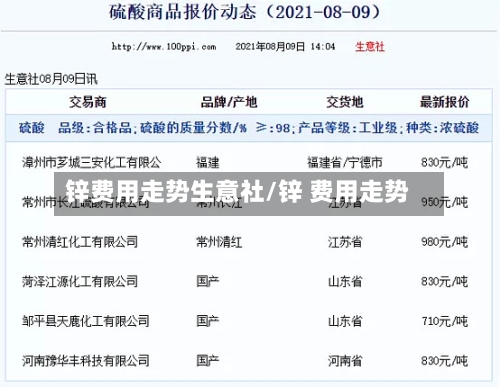Click the 830元/吨 price in the 河南豫华丰 row
Viewport: 500px width, 388px height.
[x=444, y=361]
